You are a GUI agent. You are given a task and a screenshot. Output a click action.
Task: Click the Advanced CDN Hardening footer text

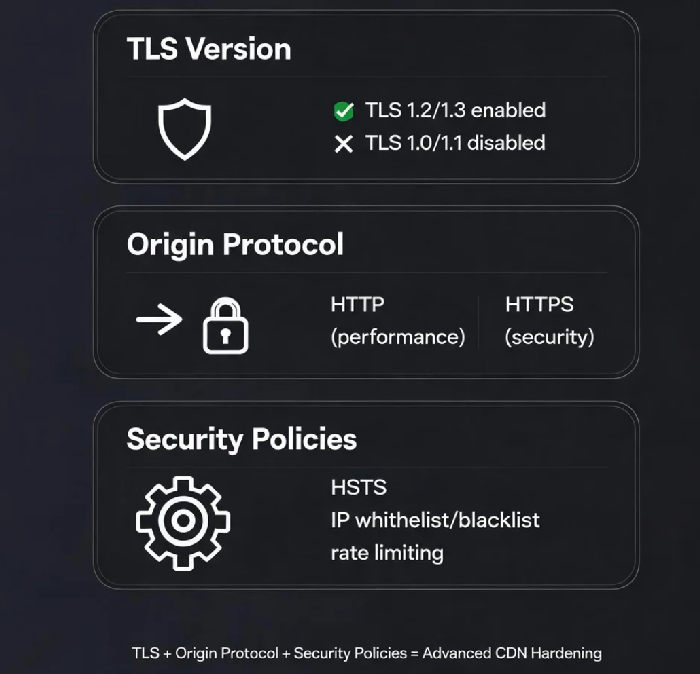click(x=512, y=653)
